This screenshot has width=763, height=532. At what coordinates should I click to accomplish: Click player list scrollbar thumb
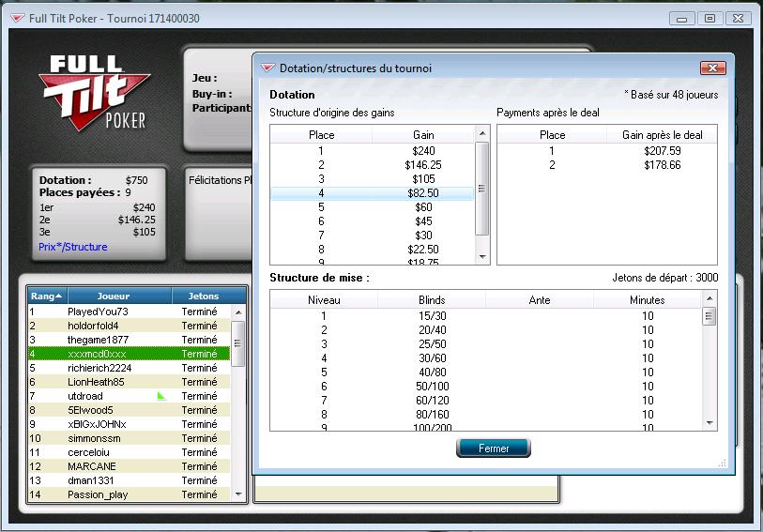click(x=238, y=343)
